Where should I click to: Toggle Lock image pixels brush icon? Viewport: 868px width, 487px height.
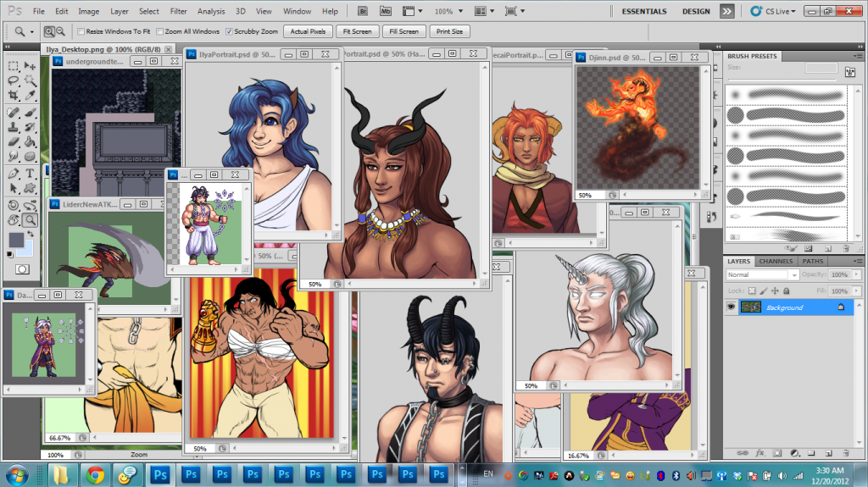(x=764, y=291)
